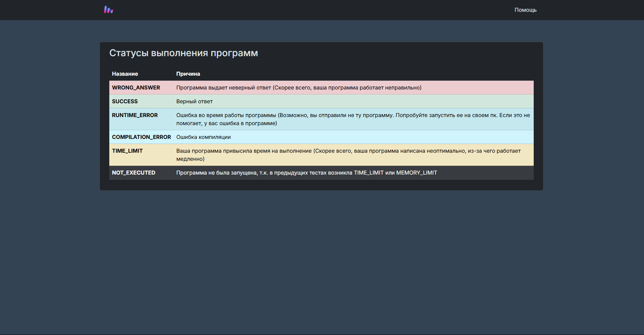Click the Причина column header
Viewport: 644px width, 335px height.
tap(188, 74)
